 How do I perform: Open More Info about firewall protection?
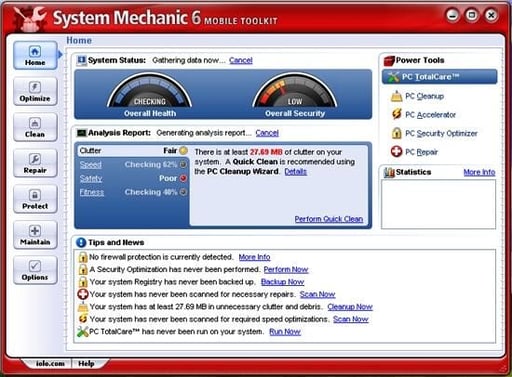[254, 257]
